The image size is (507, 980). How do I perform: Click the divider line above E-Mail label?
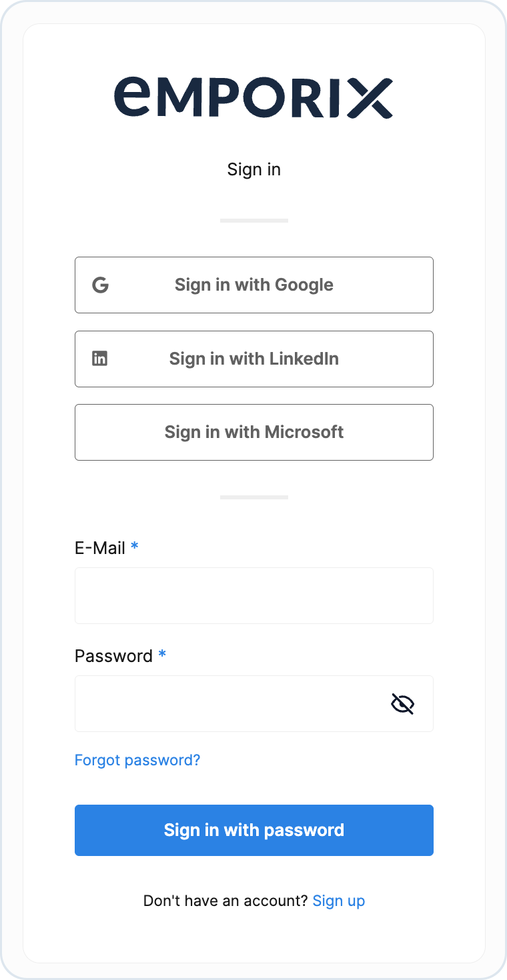click(x=253, y=497)
